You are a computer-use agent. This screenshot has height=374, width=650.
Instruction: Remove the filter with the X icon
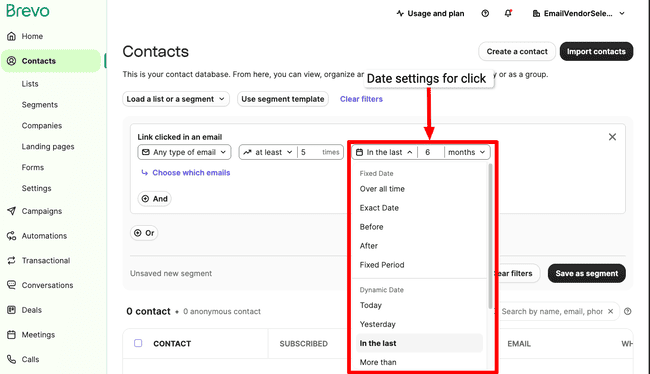pos(612,137)
